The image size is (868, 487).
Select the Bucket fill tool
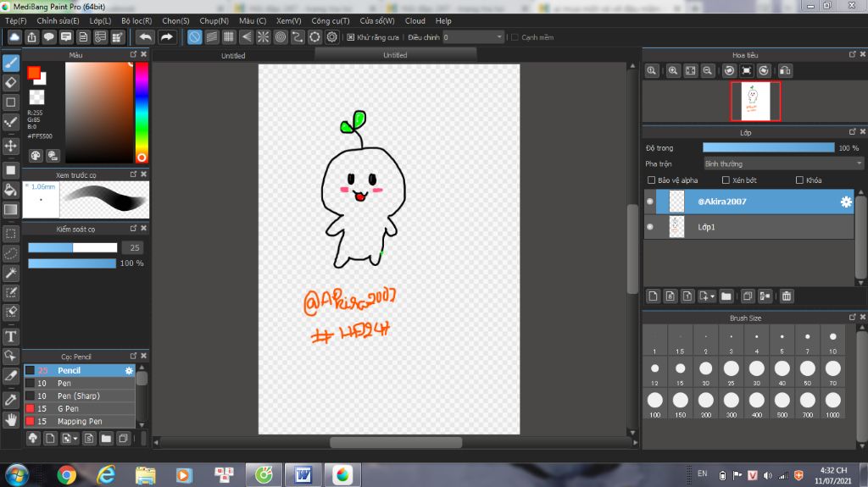(x=11, y=190)
